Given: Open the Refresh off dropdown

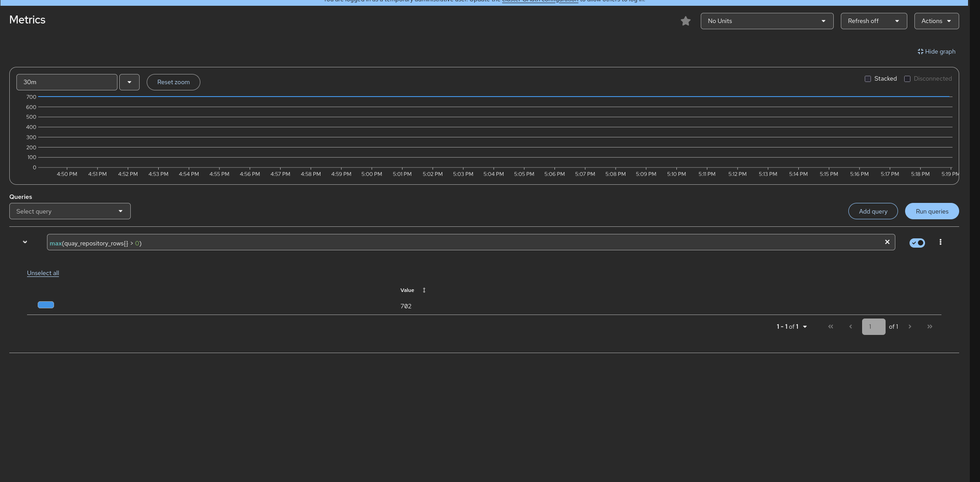Looking at the screenshot, I should (x=873, y=21).
